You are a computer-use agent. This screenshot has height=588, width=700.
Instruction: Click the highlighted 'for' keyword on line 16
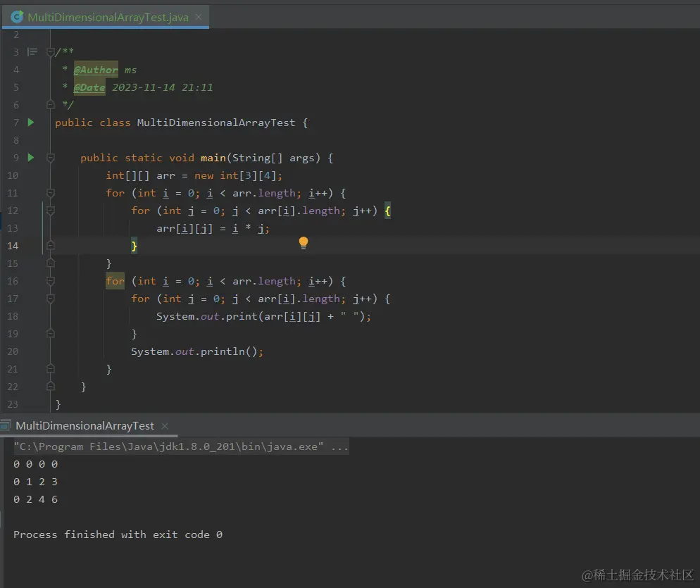pyautogui.click(x=115, y=281)
